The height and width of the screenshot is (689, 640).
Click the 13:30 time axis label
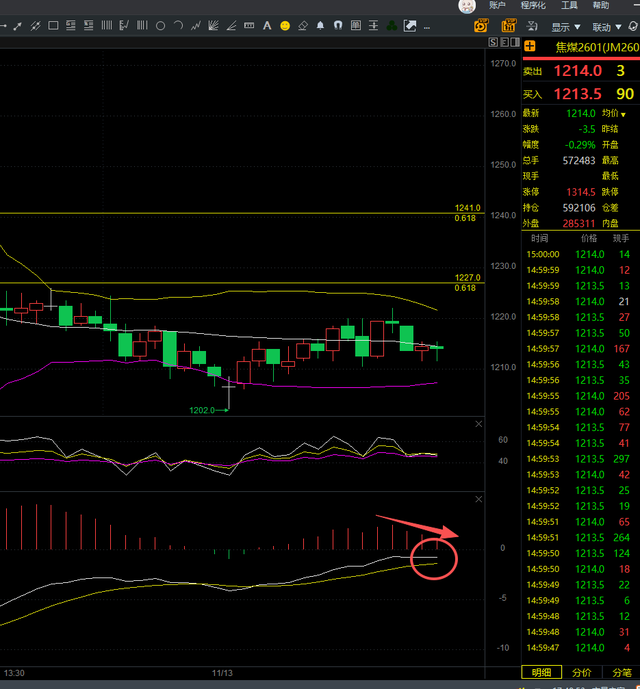coord(14,673)
